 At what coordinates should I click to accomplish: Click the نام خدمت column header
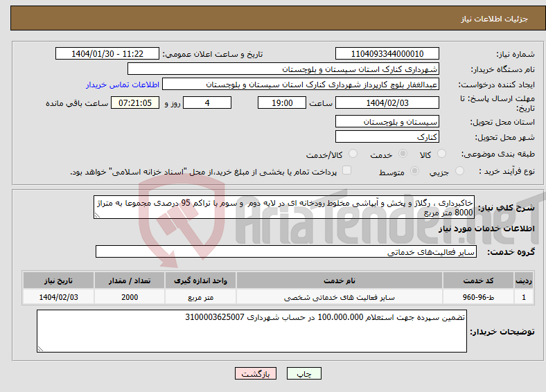(339, 280)
